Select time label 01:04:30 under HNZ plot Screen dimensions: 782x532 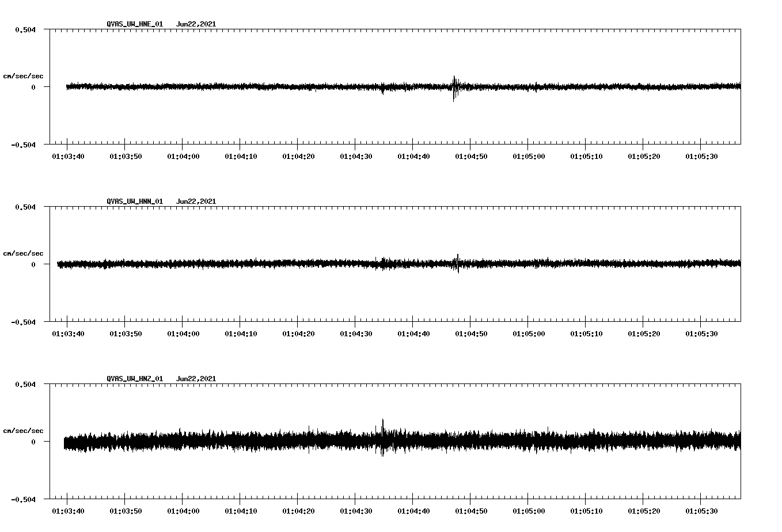click(x=356, y=511)
